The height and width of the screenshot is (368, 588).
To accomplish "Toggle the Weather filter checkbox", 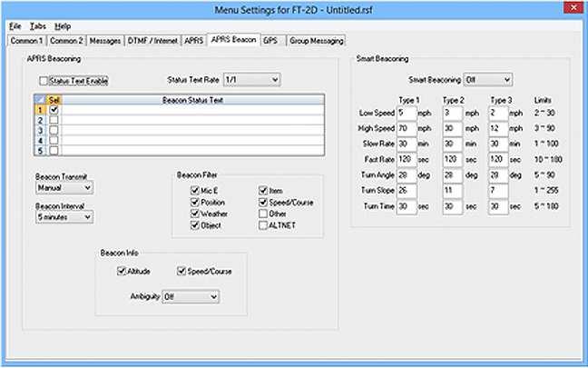I will tap(194, 214).
